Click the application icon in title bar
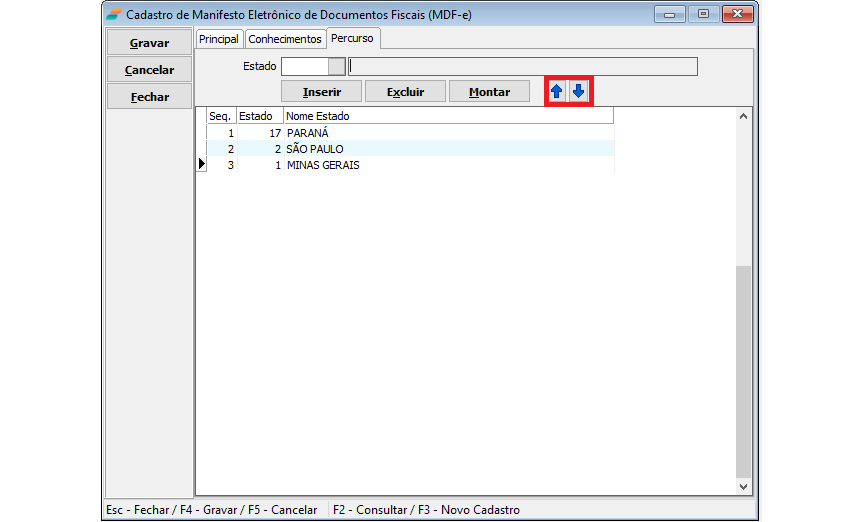862x522 pixels. (x=115, y=14)
